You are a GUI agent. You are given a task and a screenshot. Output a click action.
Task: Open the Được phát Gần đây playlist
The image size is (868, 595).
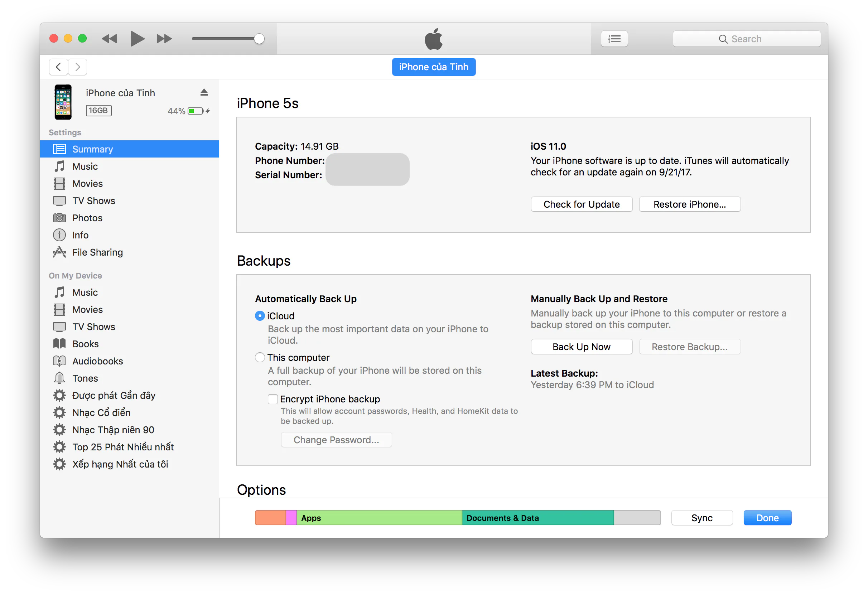pyautogui.click(x=129, y=396)
